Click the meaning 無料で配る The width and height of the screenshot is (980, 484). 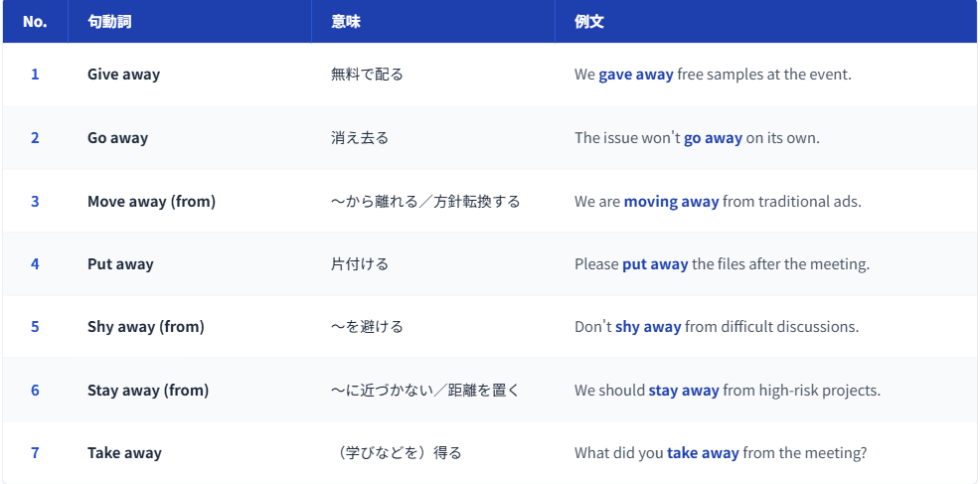click(x=367, y=75)
